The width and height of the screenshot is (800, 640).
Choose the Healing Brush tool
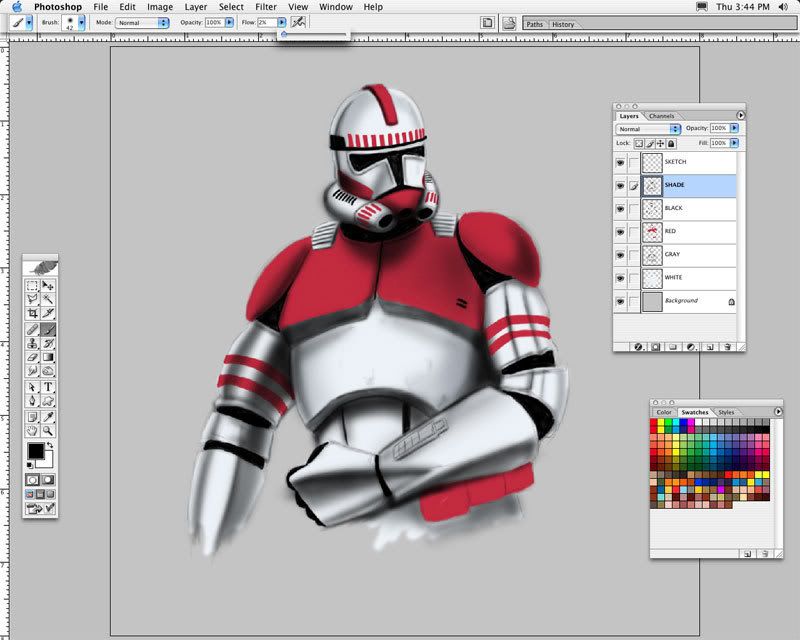pyautogui.click(x=33, y=329)
